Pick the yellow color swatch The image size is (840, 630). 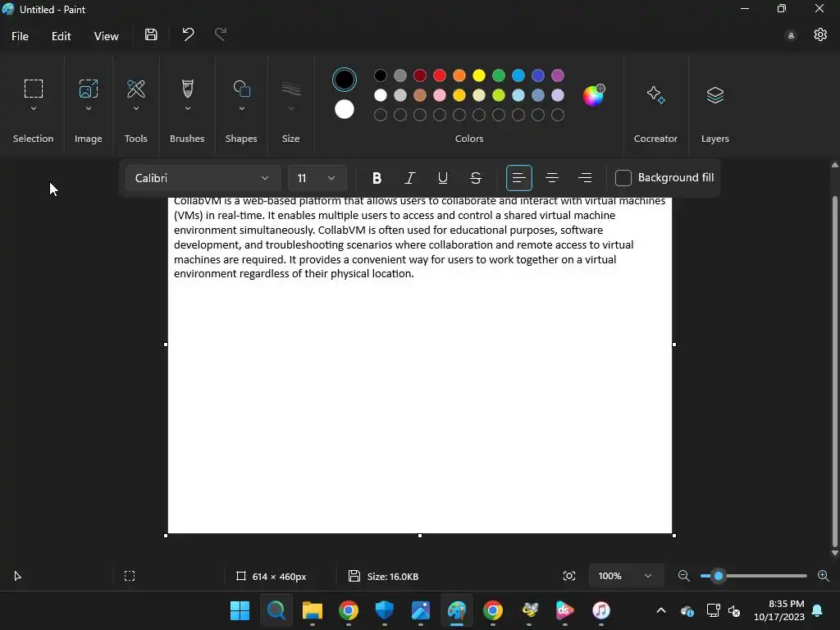coord(479,75)
